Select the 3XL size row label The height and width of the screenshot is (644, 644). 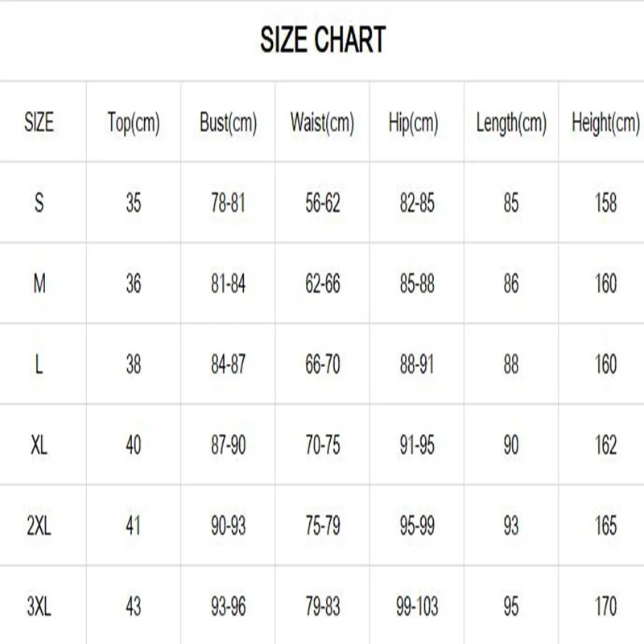point(39,605)
